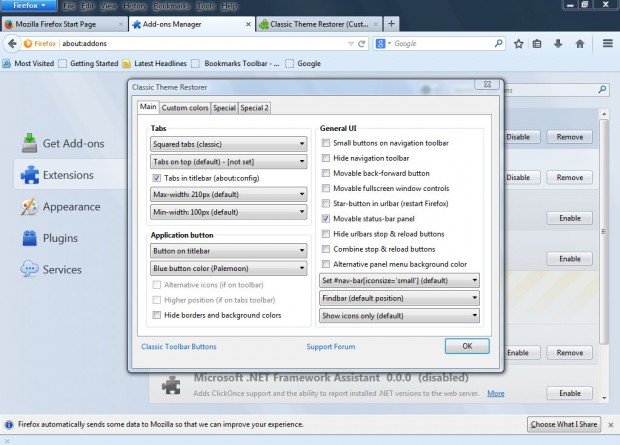Open the hamburger menu icon
Image resolution: width=620 pixels, height=445 pixels.
[x=608, y=43]
